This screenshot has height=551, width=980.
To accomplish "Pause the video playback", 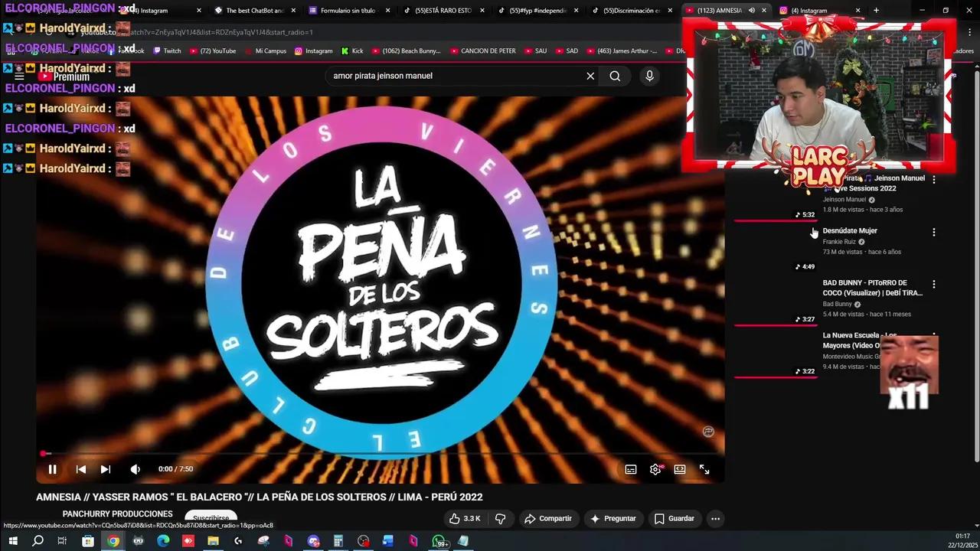I will 53,468.
